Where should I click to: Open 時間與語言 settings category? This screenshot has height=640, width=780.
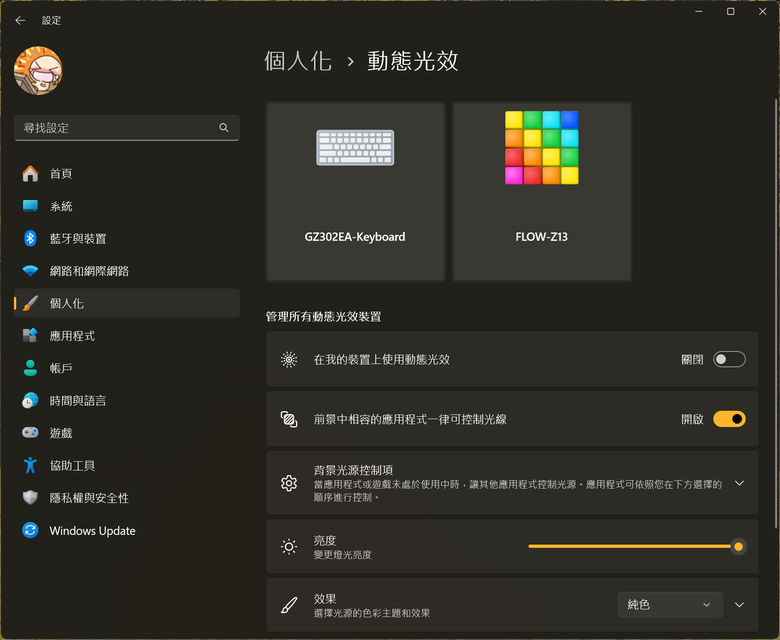coord(127,400)
